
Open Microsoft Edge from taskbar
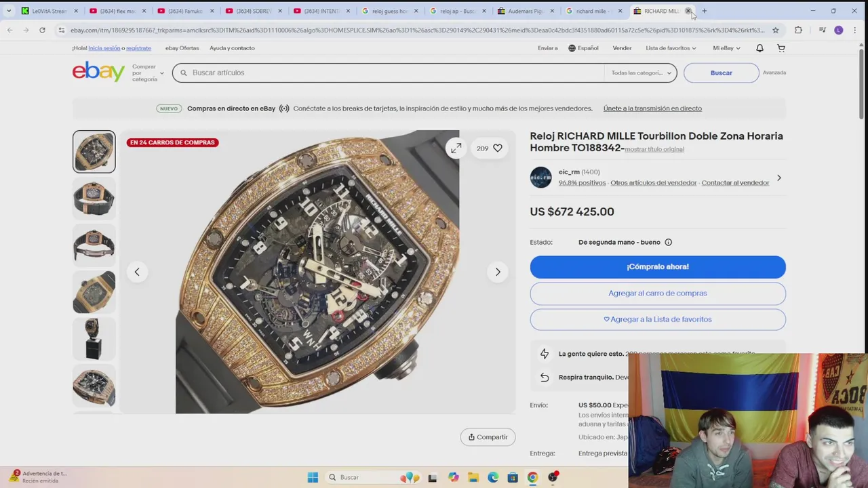[493, 477]
